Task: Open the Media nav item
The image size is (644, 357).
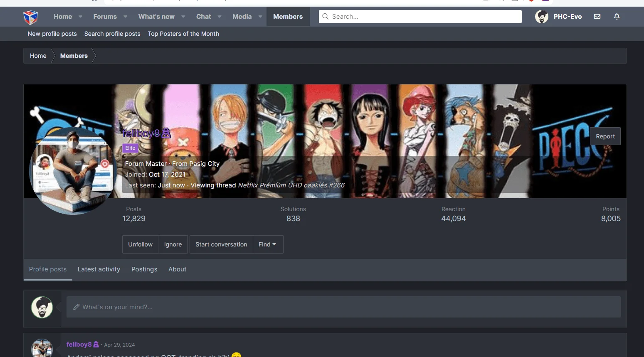Action: [x=242, y=17]
